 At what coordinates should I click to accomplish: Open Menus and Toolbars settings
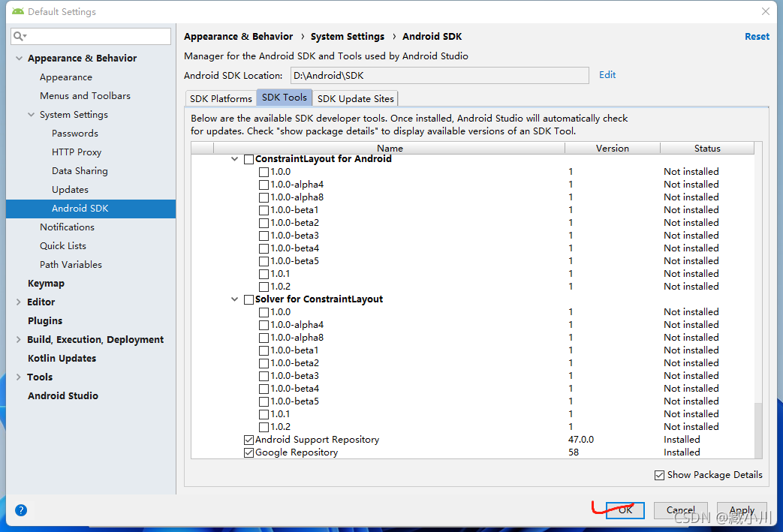[x=85, y=96]
